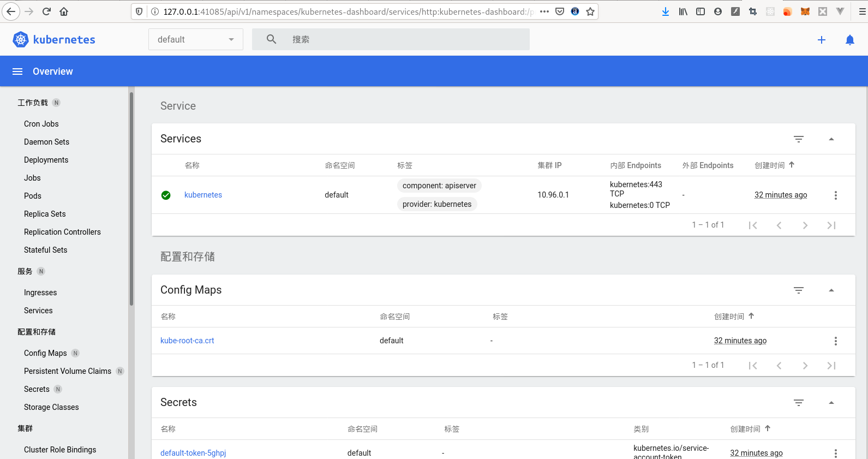Click the Kubernetes logo icon
Screen dimensions: 868x459
[x=21, y=39]
